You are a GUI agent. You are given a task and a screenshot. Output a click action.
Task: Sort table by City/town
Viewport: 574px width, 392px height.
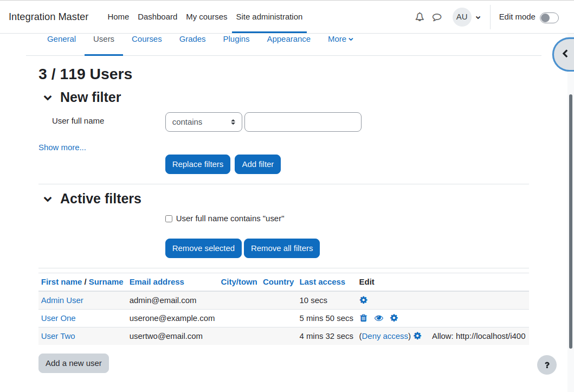238,282
